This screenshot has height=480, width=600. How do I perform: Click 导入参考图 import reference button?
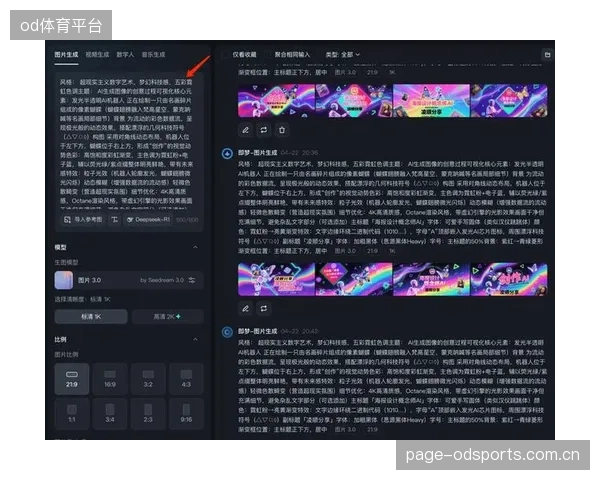pos(83,219)
